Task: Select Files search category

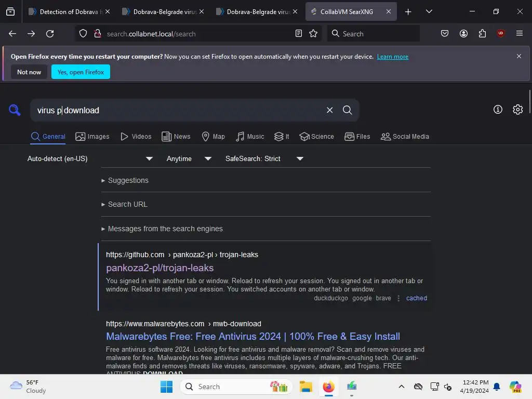Action: point(357,137)
